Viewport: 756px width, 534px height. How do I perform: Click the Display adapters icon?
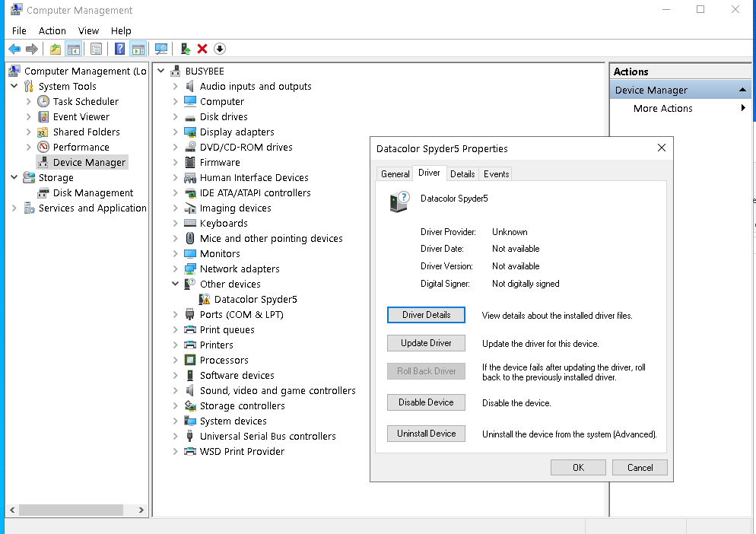[x=190, y=132]
